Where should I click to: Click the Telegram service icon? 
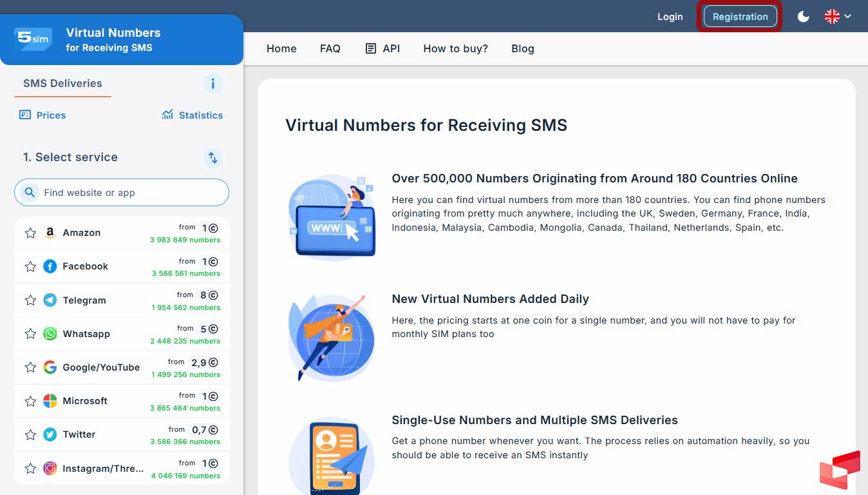click(50, 300)
